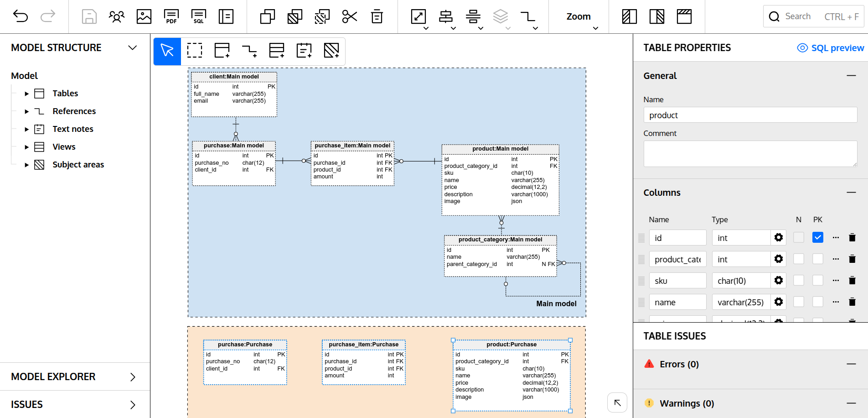Uncheck the PK checkbox for id column
Image resolution: width=868 pixels, height=418 pixels.
[818, 237]
